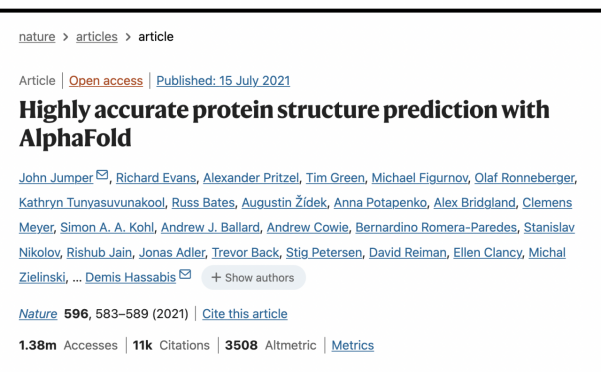The width and height of the screenshot is (602, 373).
Task: Click the envelope icon next to Demis Hassabis
Action: 185,274
